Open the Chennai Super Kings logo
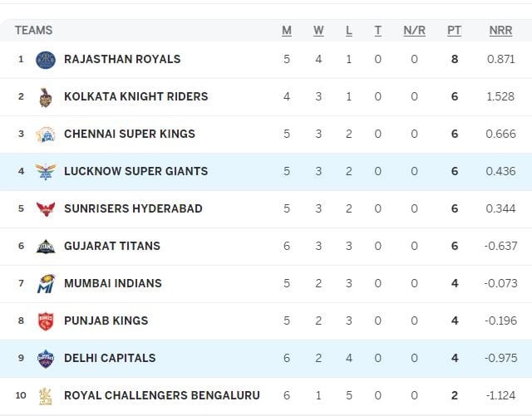Viewport: 532px width, 416px height. (x=46, y=135)
